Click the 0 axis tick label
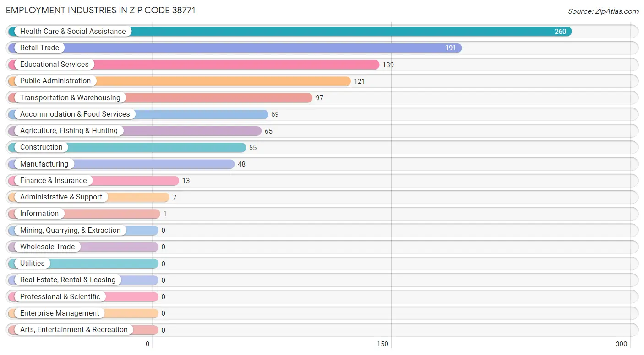Screen dimensions: 644x355 [147, 344]
